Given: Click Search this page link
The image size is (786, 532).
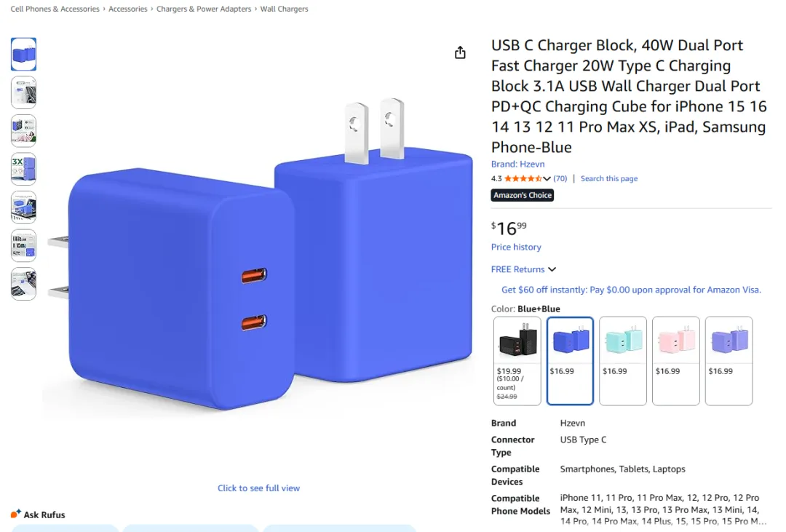Looking at the screenshot, I should tap(609, 178).
